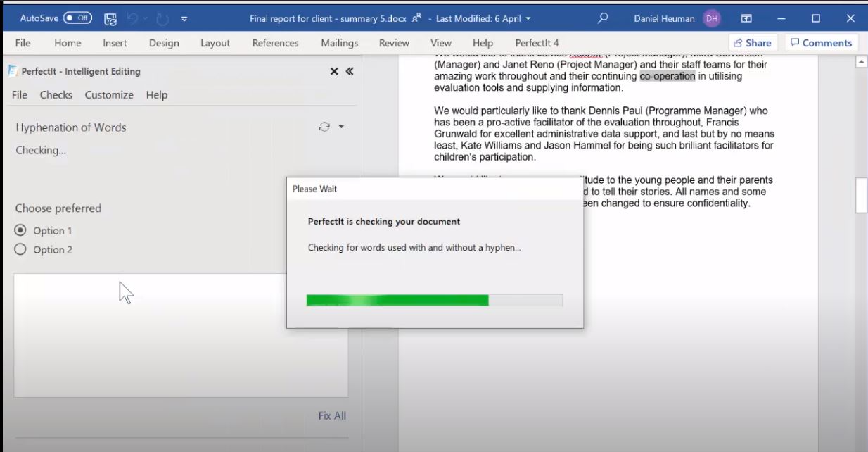Open the Last Modified dropdown arrow

pos(528,19)
